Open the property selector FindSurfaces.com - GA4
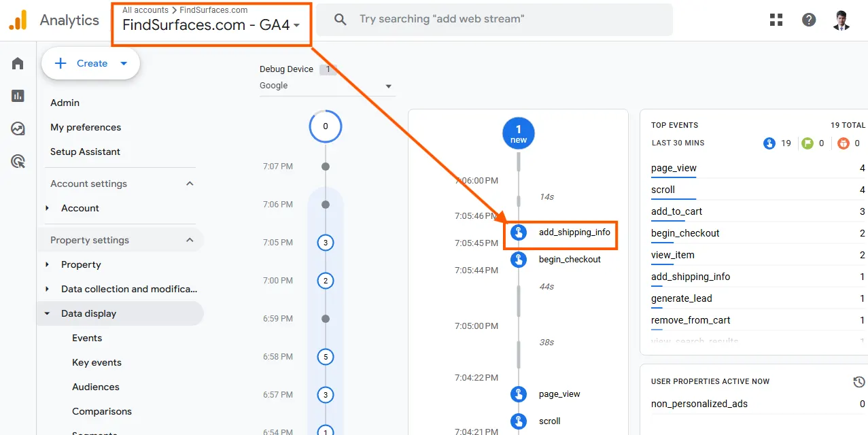Viewport: 868px width, 435px height. [x=211, y=25]
